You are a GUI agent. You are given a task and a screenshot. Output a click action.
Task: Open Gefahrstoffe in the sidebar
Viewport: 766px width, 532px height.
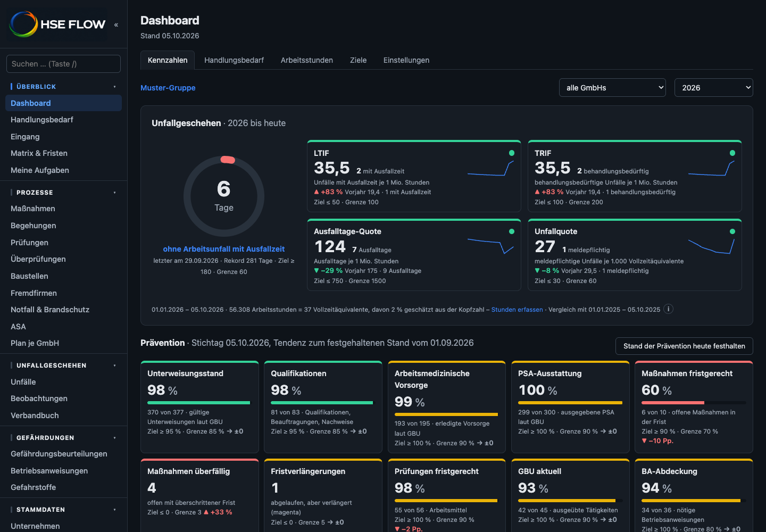click(x=63, y=487)
